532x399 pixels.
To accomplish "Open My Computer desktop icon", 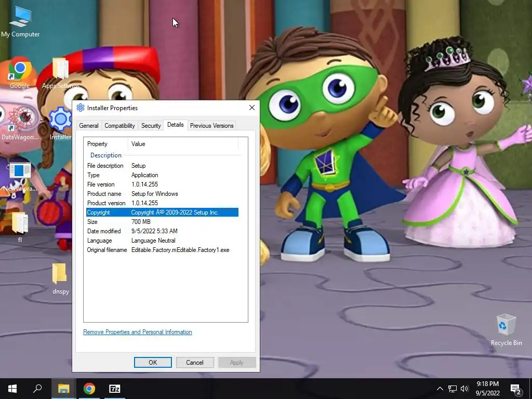I will tap(20, 21).
